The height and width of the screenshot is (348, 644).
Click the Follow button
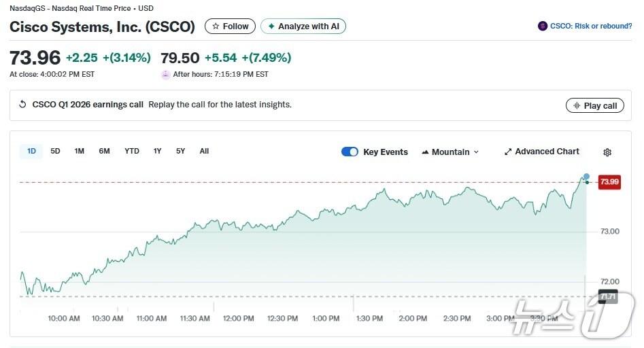pyautogui.click(x=230, y=27)
